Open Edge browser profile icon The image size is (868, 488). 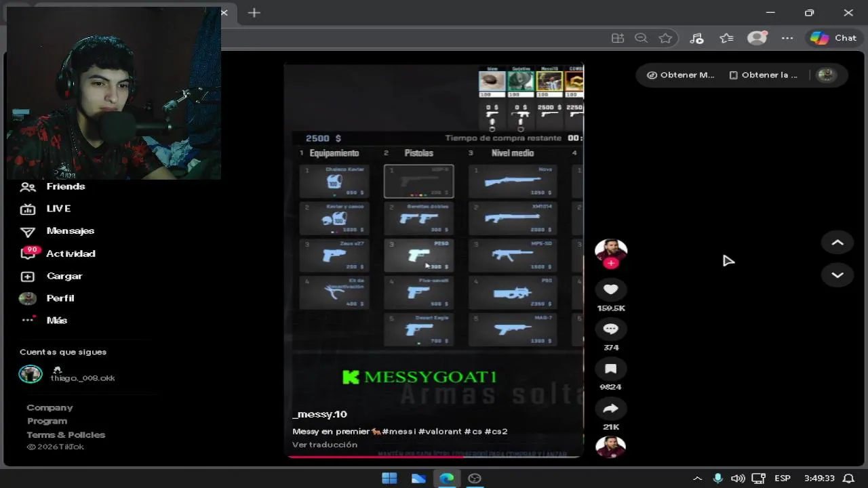[x=757, y=38]
